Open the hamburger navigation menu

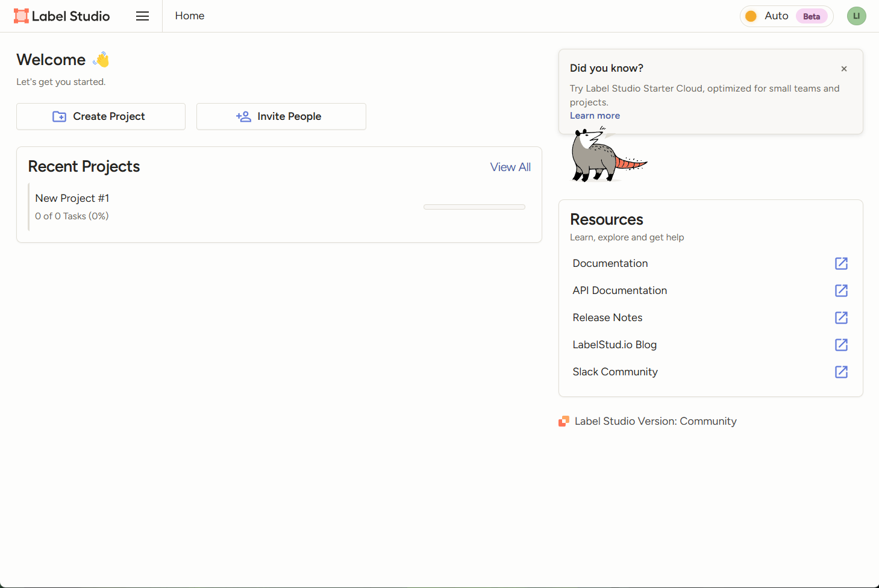coord(142,16)
